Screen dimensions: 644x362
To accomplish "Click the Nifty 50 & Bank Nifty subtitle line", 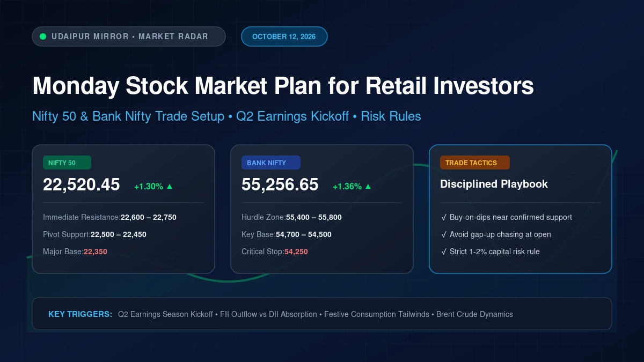I will tap(226, 116).
